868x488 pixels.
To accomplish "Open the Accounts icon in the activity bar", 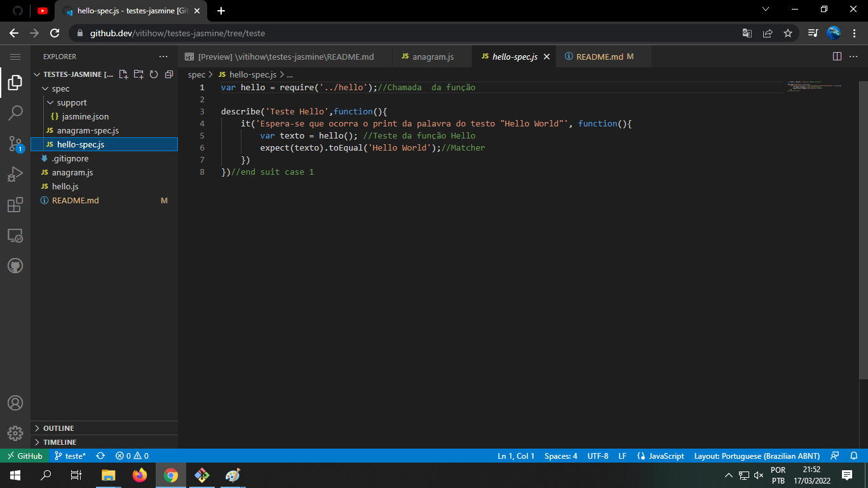I will coord(15,402).
